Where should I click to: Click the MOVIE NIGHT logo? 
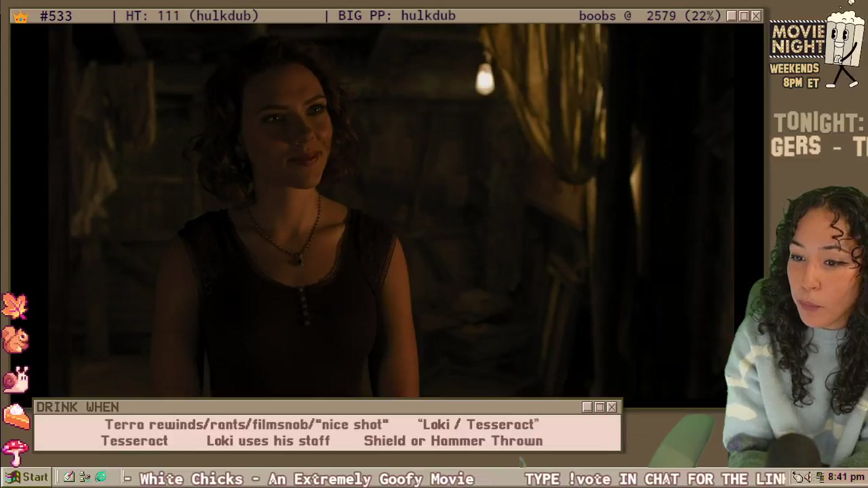pyautogui.click(x=798, y=40)
